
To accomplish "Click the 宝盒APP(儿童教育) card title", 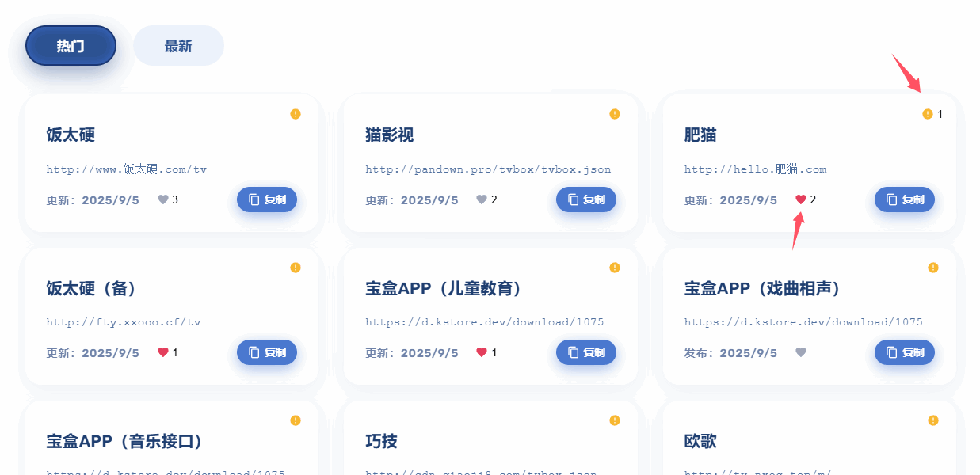I will (x=444, y=288).
